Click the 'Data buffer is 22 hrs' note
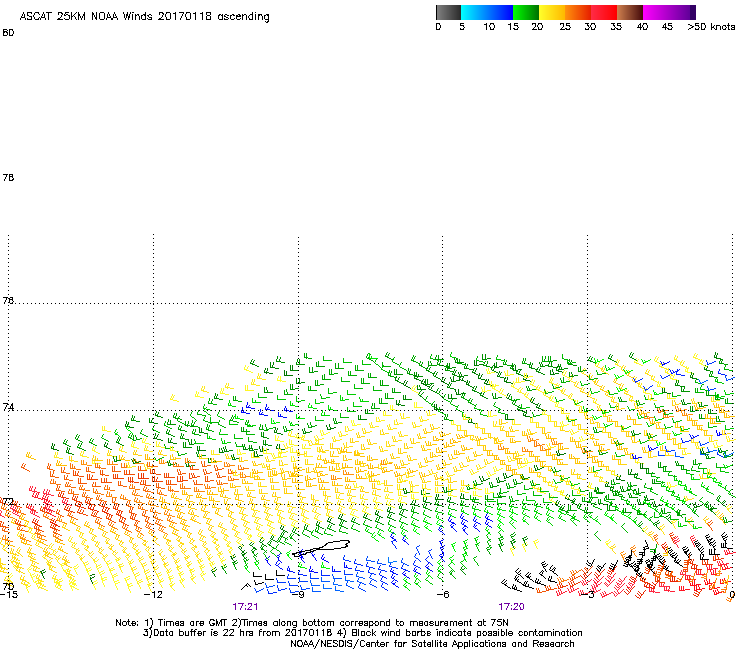 [x=362, y=633]
